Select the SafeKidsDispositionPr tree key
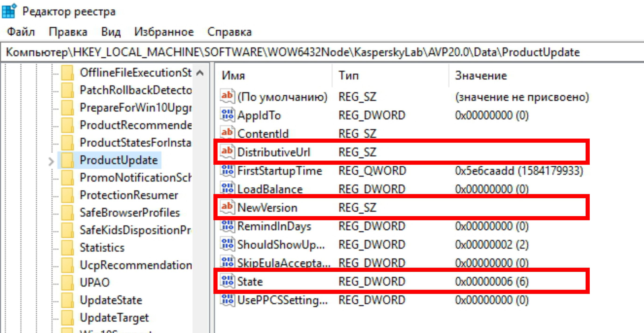Screen dimensions: 644x333 pyautogui.click(x=136, y=230)
